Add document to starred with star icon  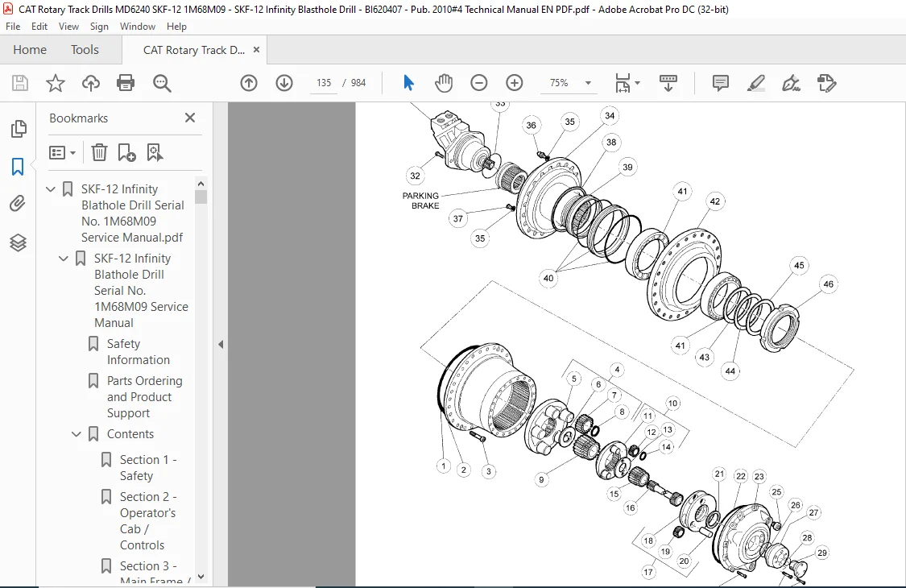pyautogui.click(x=56, y=83)
